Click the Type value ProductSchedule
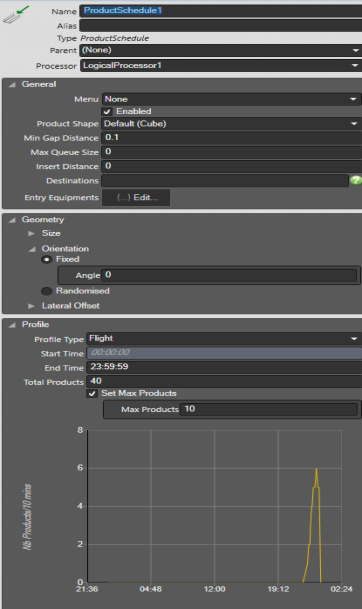This screenshot has width=362, height=609. click(115, 38)
